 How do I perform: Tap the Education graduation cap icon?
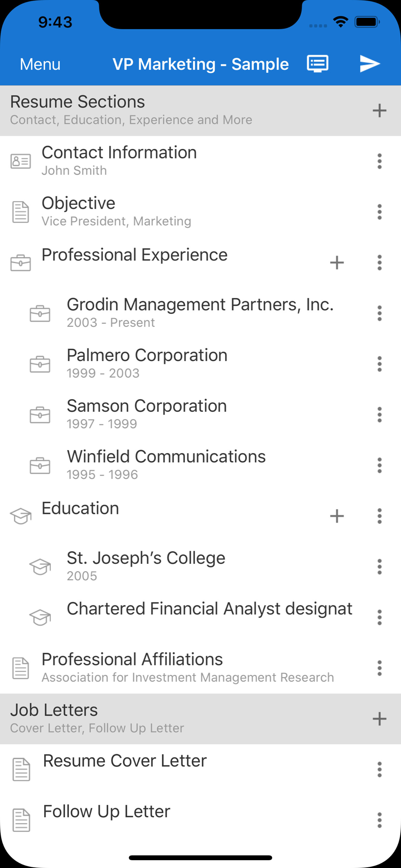pyautogui.click(x=21, y=516)
